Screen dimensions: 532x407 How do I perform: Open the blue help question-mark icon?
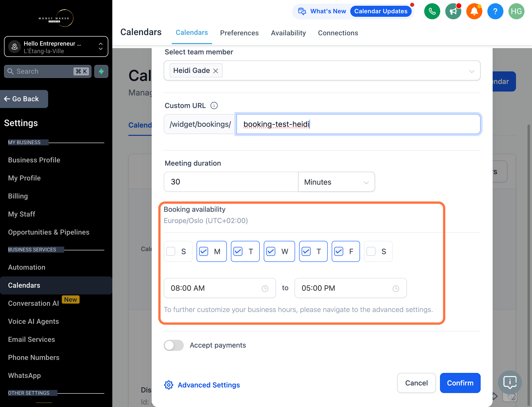click(495, 11)
